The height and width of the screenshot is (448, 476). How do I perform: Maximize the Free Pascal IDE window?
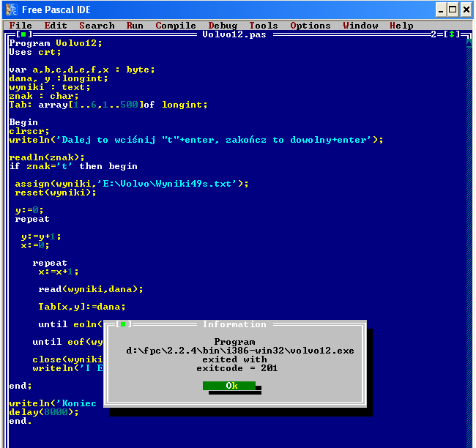[x=453, y=10]
